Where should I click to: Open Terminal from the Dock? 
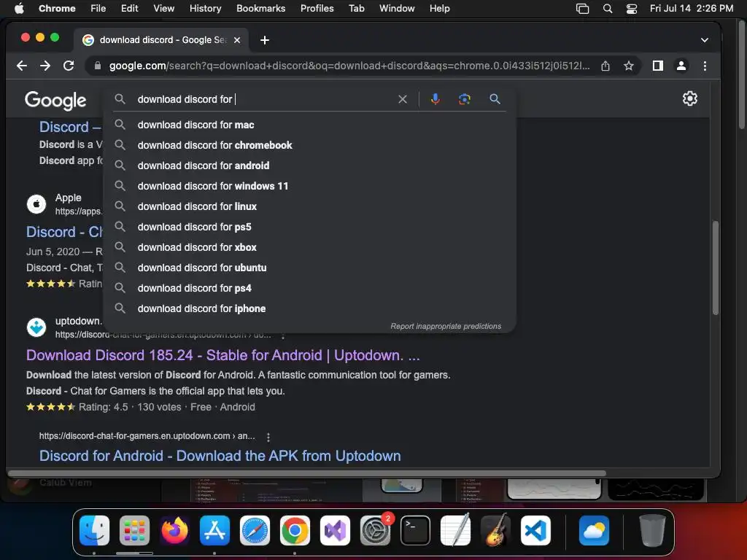pos(415,530)
